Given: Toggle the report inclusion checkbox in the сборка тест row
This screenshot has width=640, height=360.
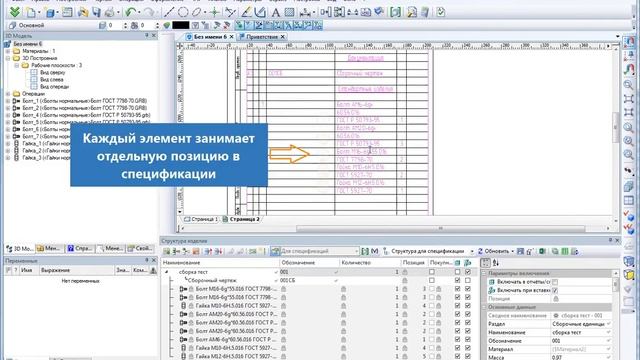Looking at the screenshot, I should point(457,272).
